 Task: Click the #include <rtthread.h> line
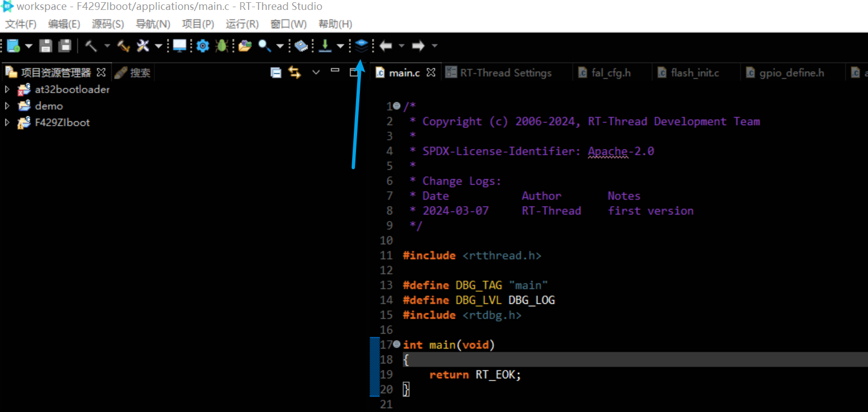click(472, 255)
